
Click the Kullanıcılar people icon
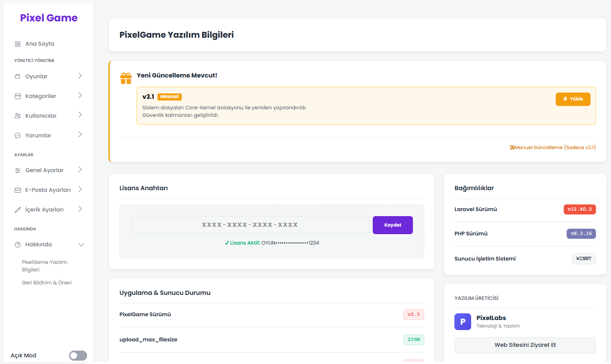click(18, 116)
